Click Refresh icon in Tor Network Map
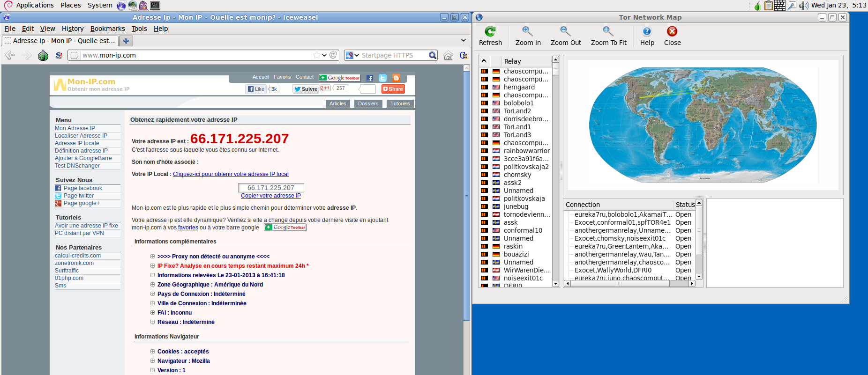 pyautogui.click(x=490, y=31)
